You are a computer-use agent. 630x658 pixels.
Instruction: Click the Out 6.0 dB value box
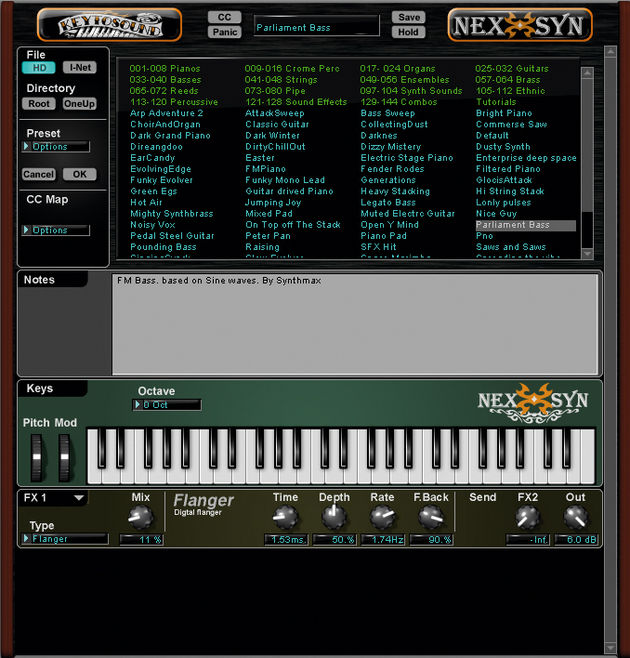[576, 540]
